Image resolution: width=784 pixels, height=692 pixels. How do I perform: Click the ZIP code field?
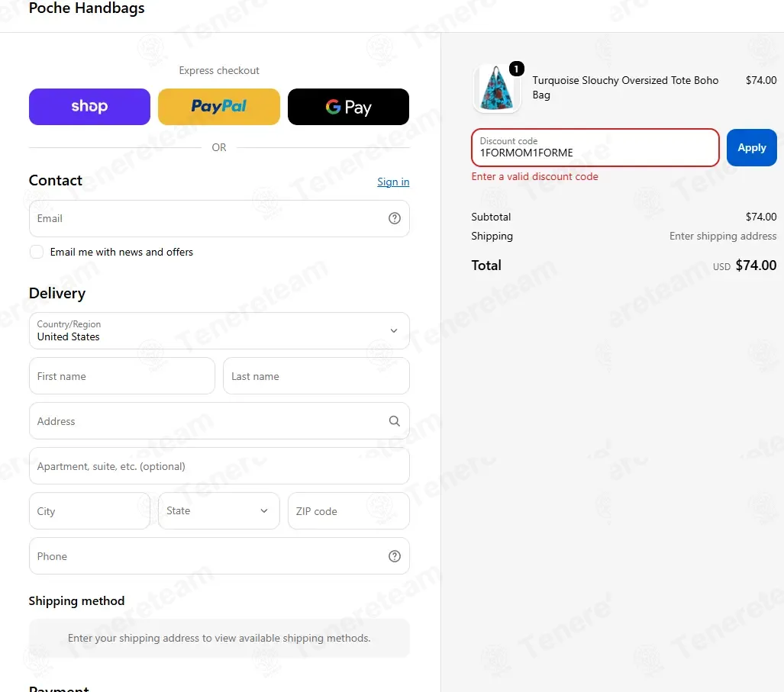click(349, 510)
